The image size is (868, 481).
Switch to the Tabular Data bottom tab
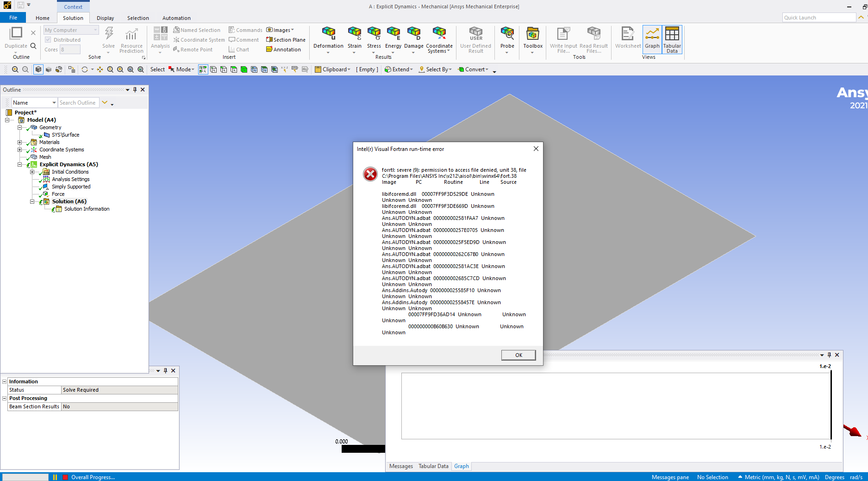point(433,466)
